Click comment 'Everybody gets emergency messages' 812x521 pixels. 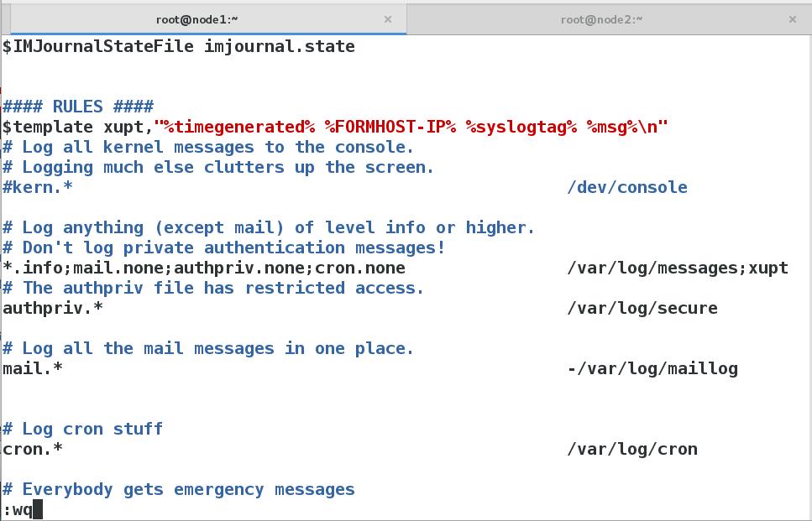pos(179,490)
